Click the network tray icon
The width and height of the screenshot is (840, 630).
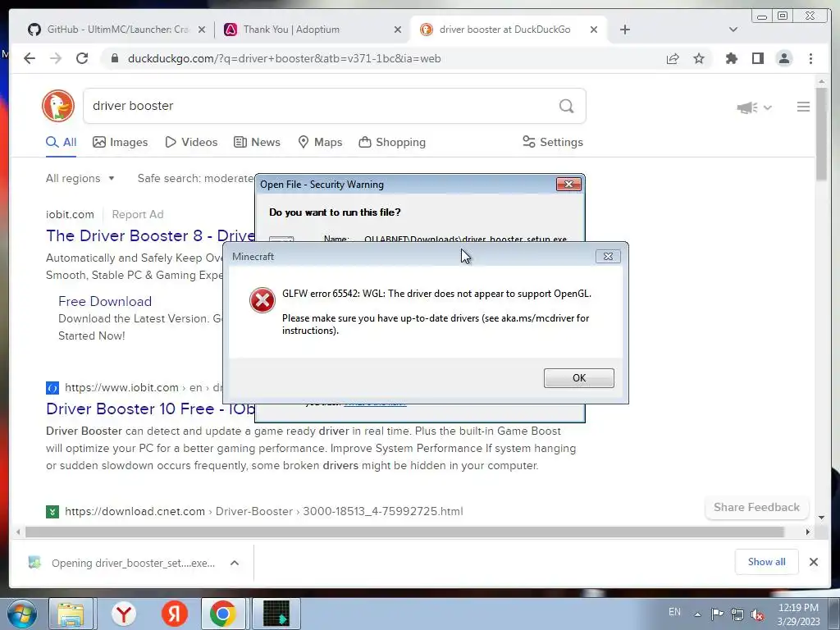click(x=737, y=614)
